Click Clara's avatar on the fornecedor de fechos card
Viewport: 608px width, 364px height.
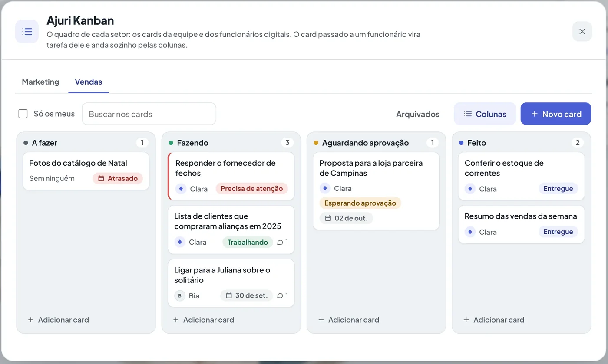tap(181, 189)
